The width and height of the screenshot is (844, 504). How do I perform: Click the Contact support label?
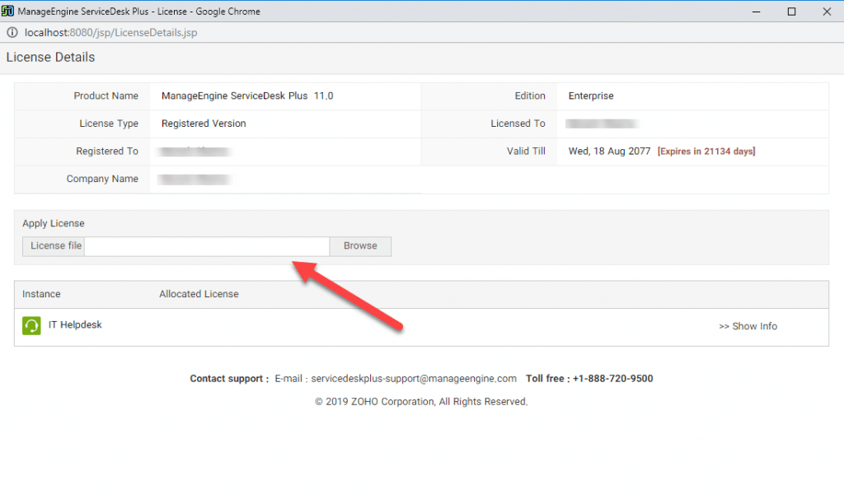coord(229,378)
